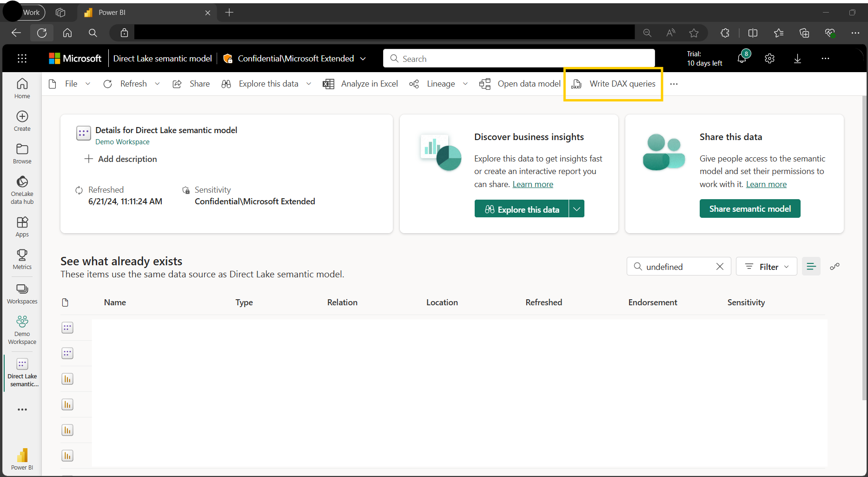Open the sensitivity label dropdown chevron

[x=363, y=59]
